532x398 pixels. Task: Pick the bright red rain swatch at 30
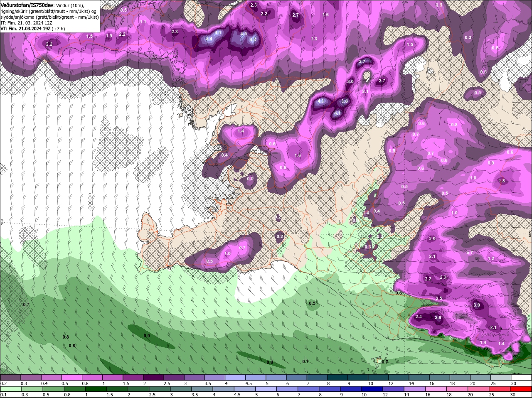click(521, 389)
